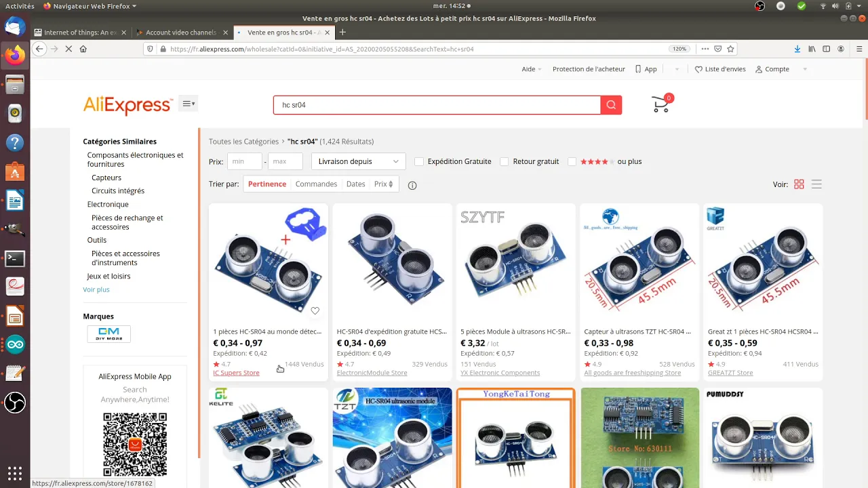
Task: Open the Aide dropdown menu
Action: [x=532, y=69]
